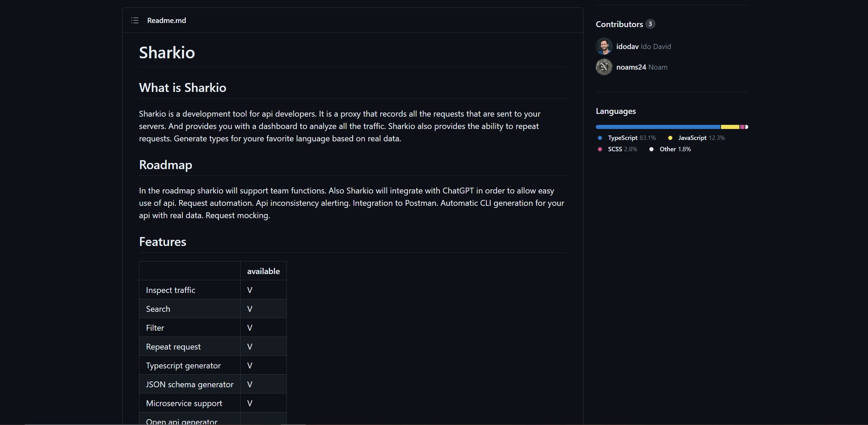Click the white dot beside Other
This screenshot has width=868, height=425.
651,149
